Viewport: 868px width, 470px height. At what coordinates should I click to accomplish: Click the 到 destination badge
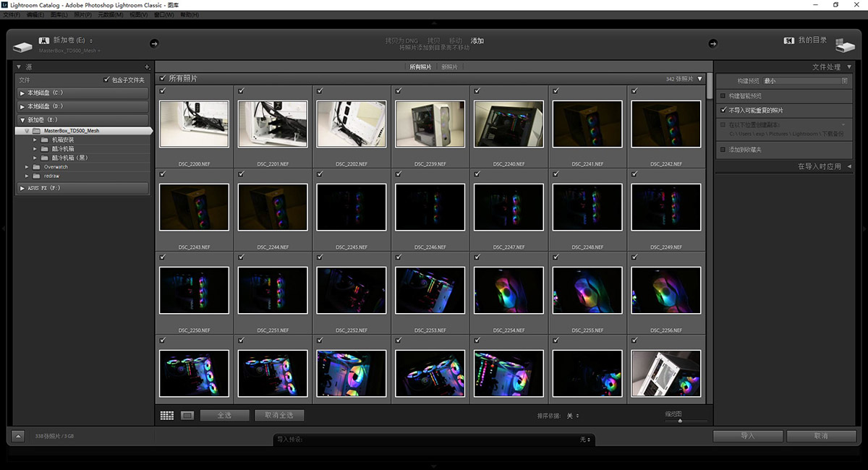(789, 40)
